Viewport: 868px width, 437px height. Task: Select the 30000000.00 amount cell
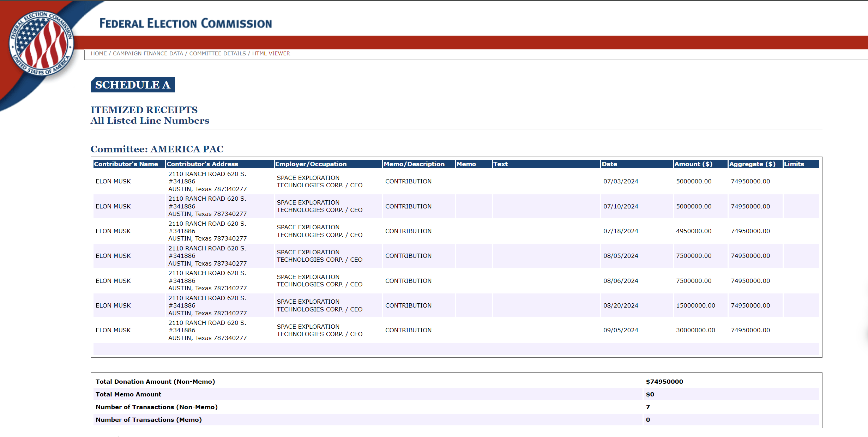(x=695, y=330)
